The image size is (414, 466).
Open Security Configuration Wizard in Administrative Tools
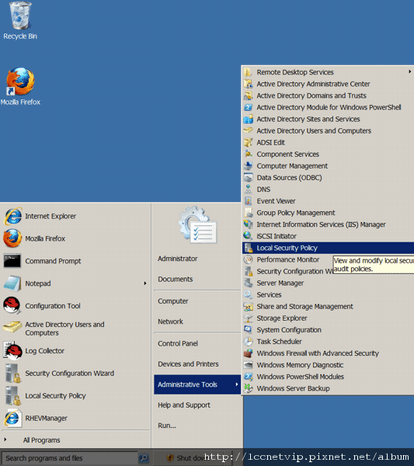point(288,271)
